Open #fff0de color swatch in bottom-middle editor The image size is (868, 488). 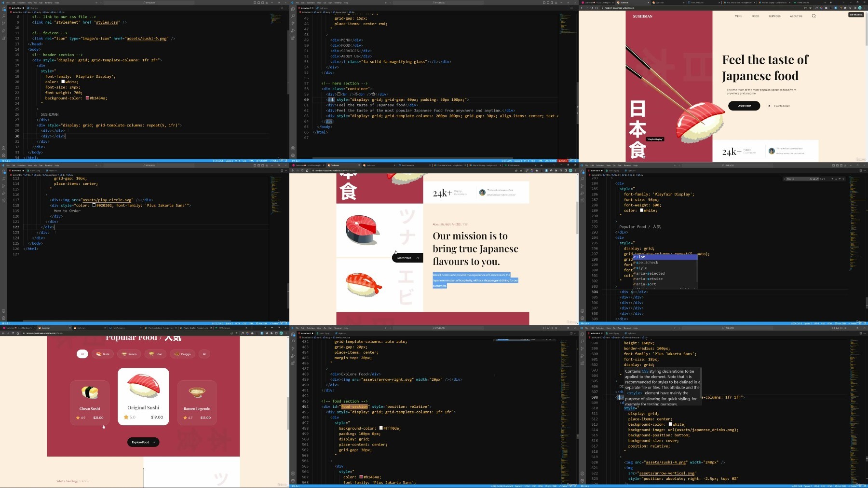[381, 428]
